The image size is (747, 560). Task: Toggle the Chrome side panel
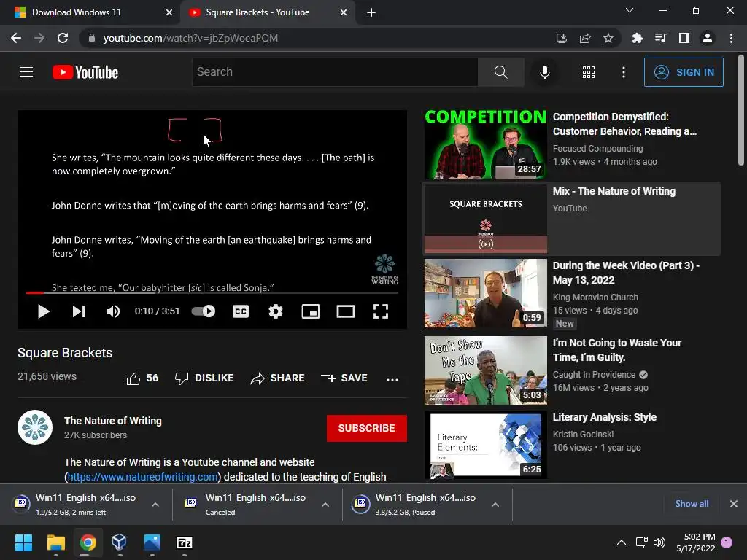684,38
